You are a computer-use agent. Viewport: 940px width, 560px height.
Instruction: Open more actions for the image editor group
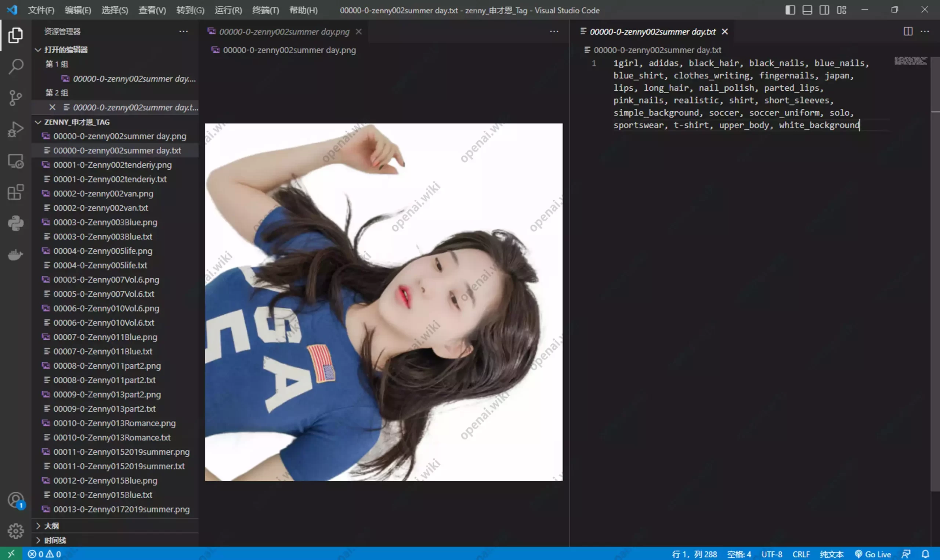point(554,31)
